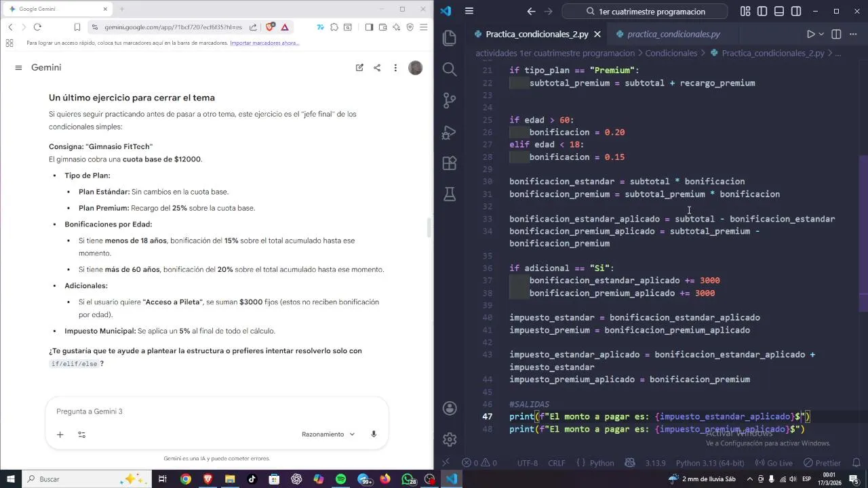Close the Practica_condicionales_2.py tab

(x=597, y=34)
